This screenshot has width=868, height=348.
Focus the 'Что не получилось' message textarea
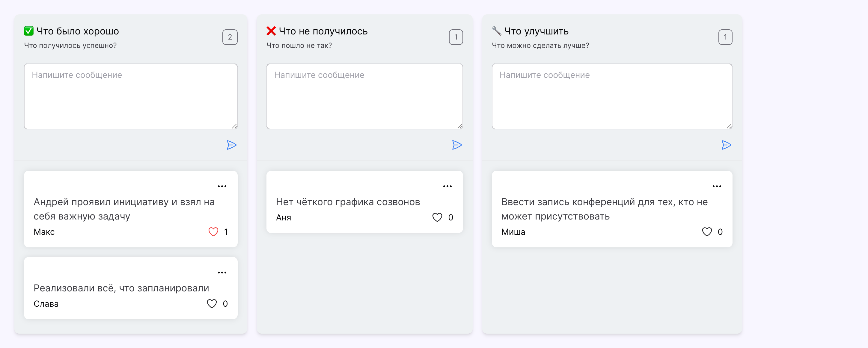click(x=364, y=96)
